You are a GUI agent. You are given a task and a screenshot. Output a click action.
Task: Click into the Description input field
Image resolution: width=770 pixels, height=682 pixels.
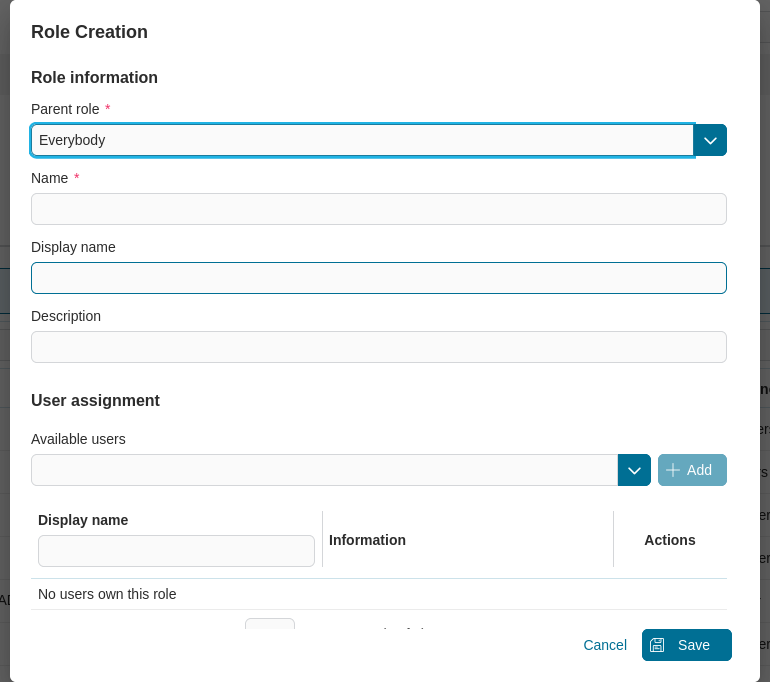pyautogui.click(x=378, y=347)
